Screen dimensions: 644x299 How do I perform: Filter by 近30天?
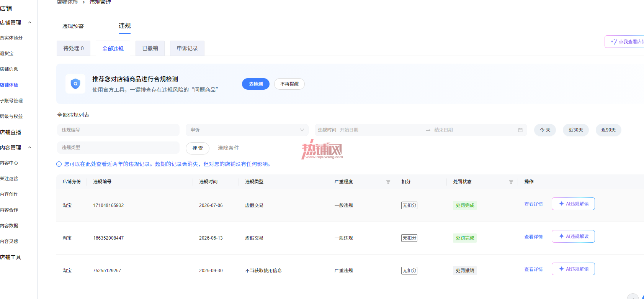coord(576,130)
